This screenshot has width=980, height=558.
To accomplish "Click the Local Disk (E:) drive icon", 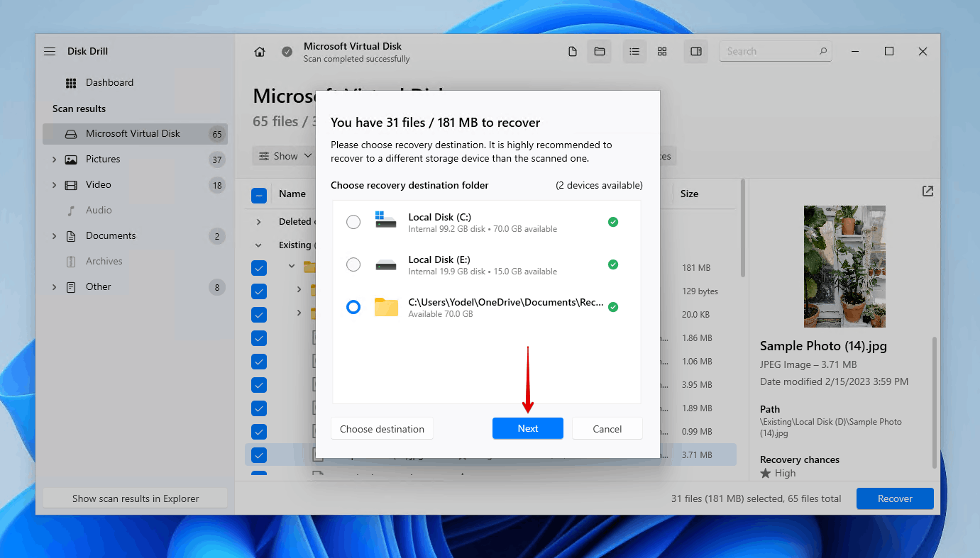I will 386,265.
